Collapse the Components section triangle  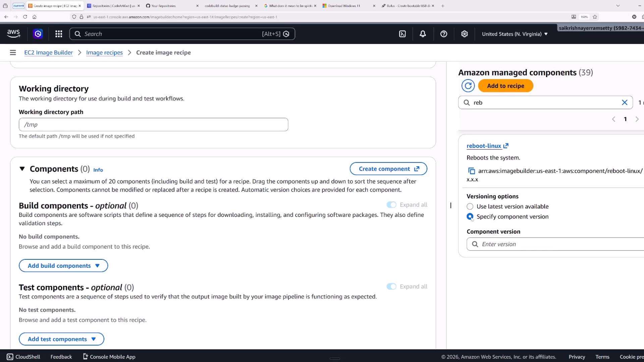coord(22,169)
